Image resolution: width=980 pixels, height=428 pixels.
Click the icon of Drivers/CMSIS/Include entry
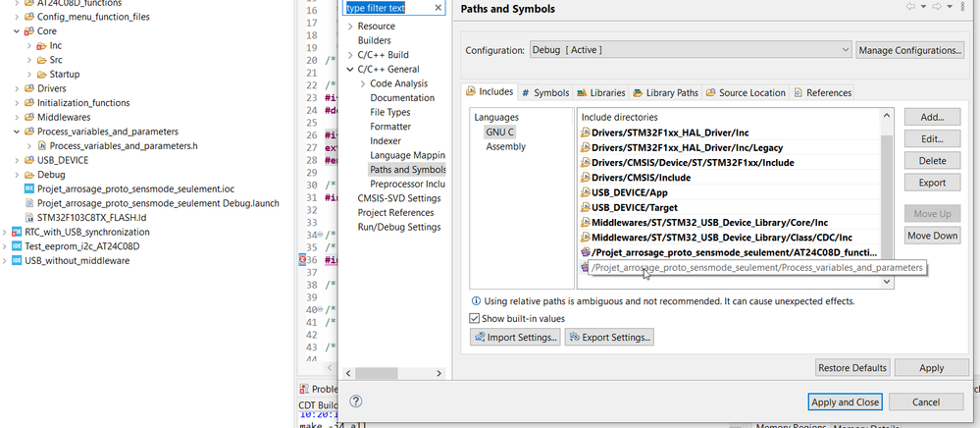[x=586, y=178]
